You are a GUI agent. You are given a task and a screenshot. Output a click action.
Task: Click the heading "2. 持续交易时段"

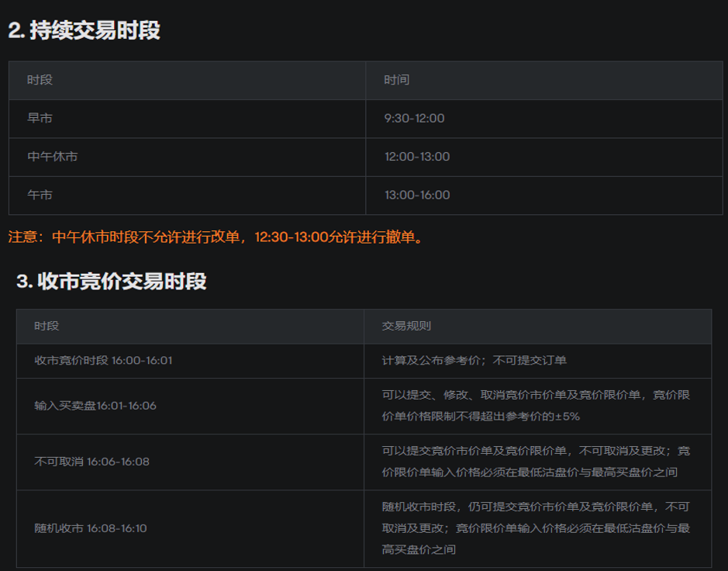84,30
